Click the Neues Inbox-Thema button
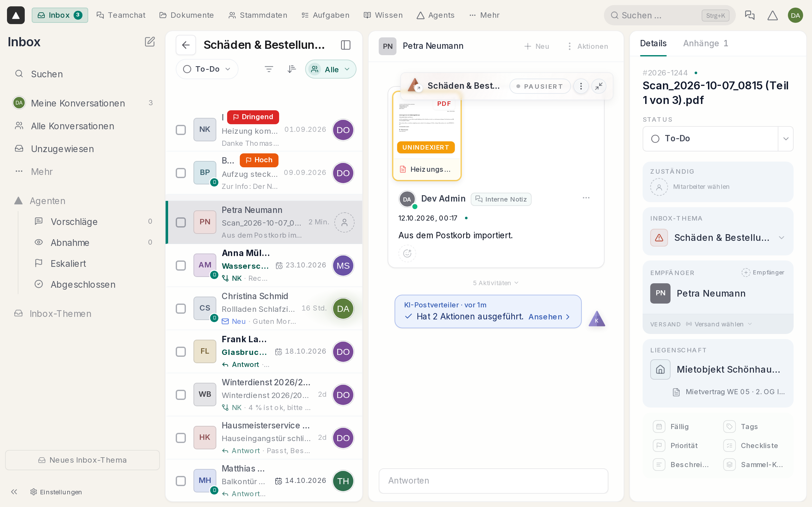 point(82,460)
